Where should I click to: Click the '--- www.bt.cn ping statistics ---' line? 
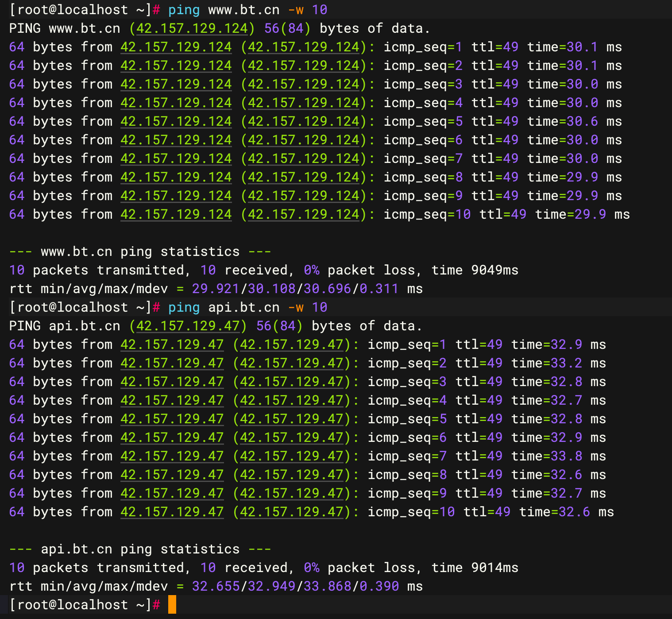[x=140, y=251]
